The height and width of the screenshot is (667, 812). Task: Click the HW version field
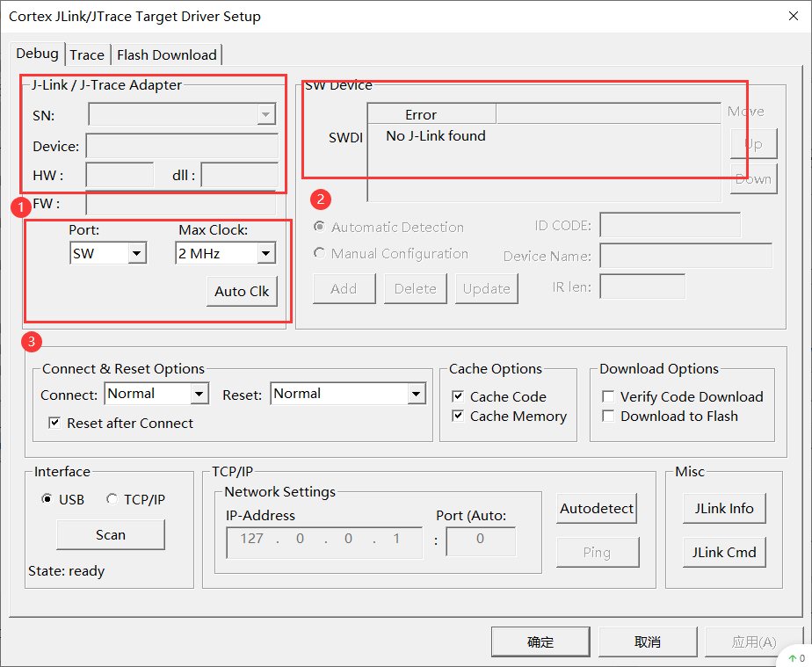click(x=120, y=175)
